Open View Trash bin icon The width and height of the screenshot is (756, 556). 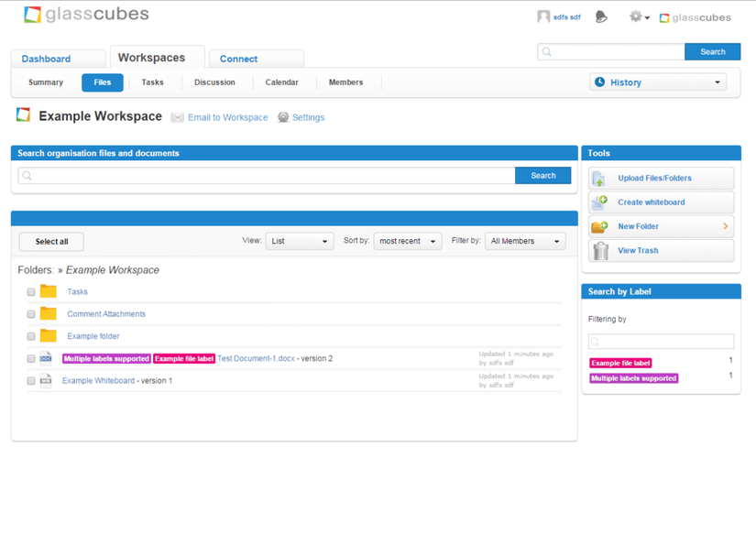pos(600,250)
